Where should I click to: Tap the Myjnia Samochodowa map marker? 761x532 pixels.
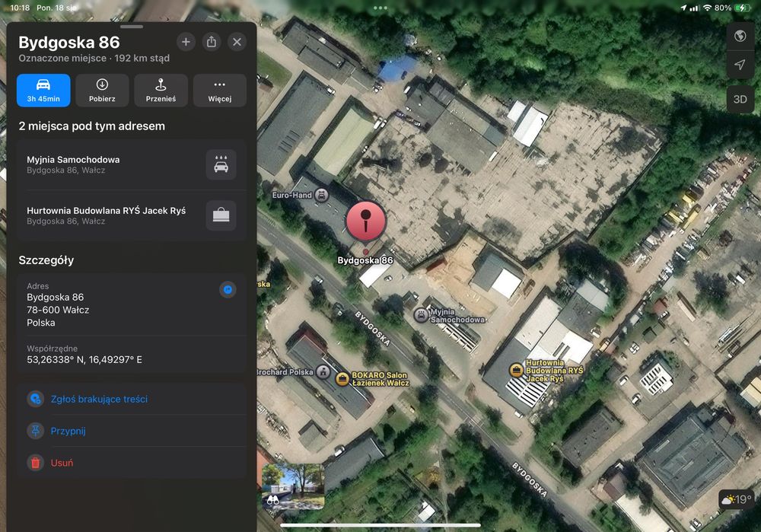[x=421, y=315]
